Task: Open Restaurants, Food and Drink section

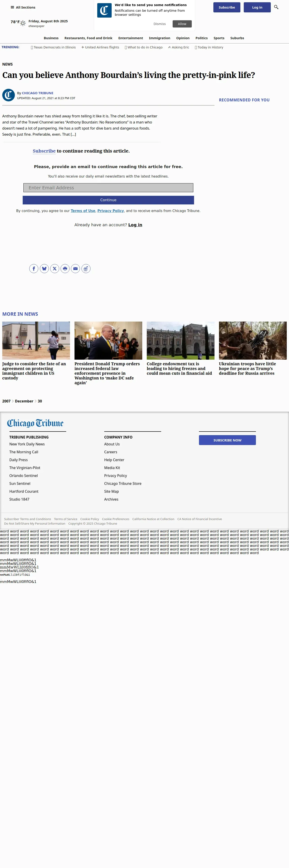Action: pyautogui.click(x=88, y=38)
